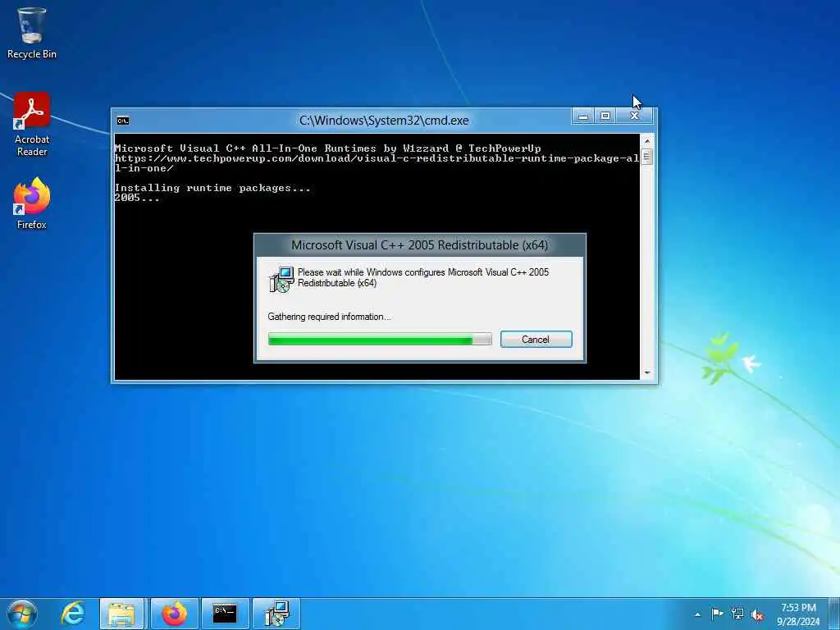Viewport: 840px width, 630px height.
Task: Click cmd scrollbar up arrow
Action: pyautogui.click(x=647, y=141)
